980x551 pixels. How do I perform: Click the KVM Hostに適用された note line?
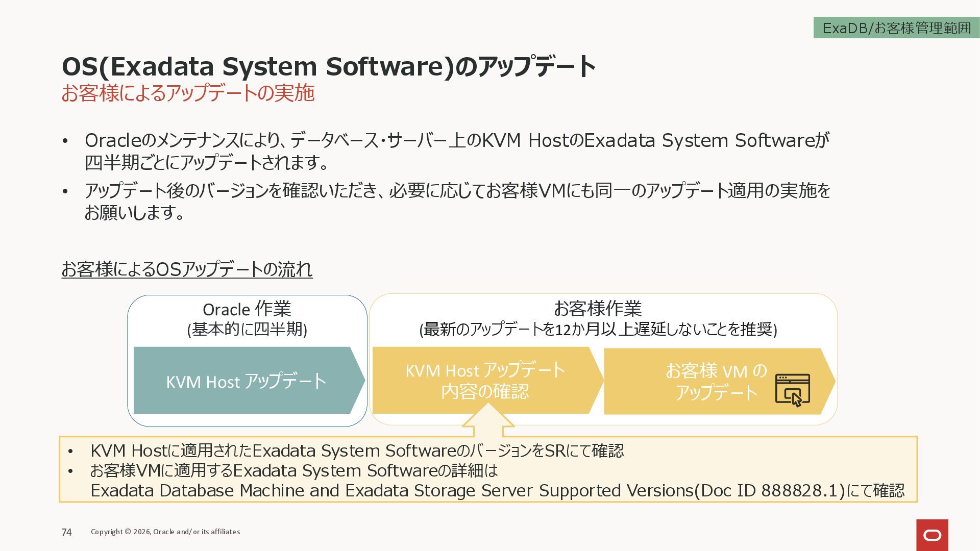click(356, 451)
